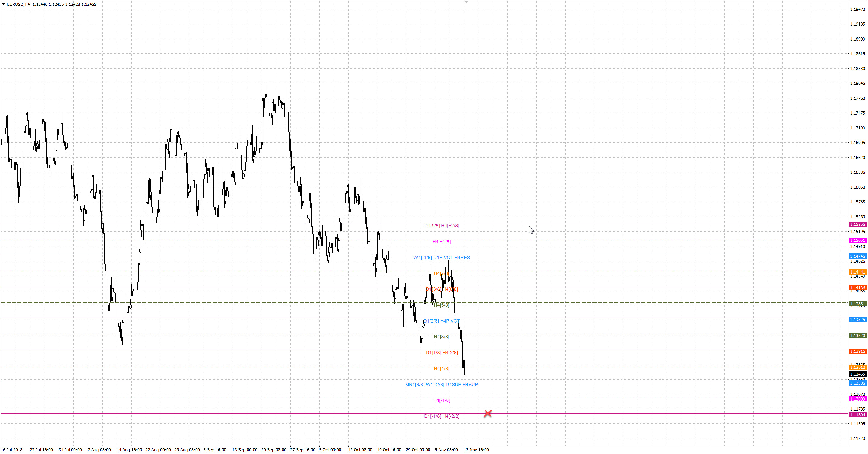Select the magenta 1.12000 price tag
Screen dimensions: 868x454
[857, 399]
